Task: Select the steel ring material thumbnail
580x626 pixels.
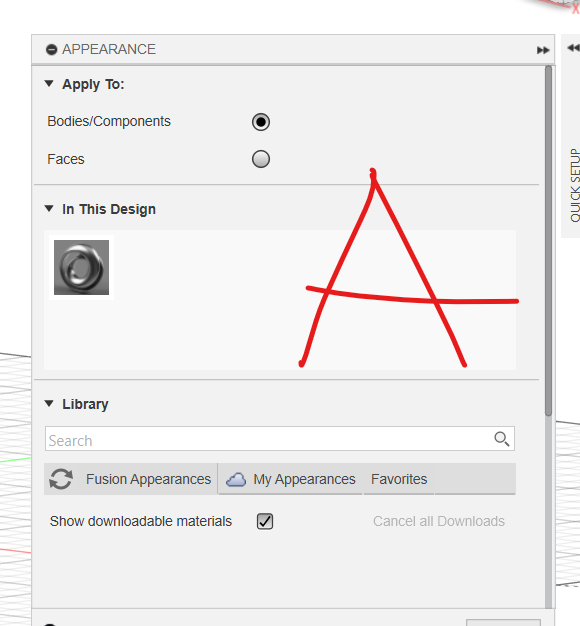Action: pyautogui.click(x=81, y=267)
